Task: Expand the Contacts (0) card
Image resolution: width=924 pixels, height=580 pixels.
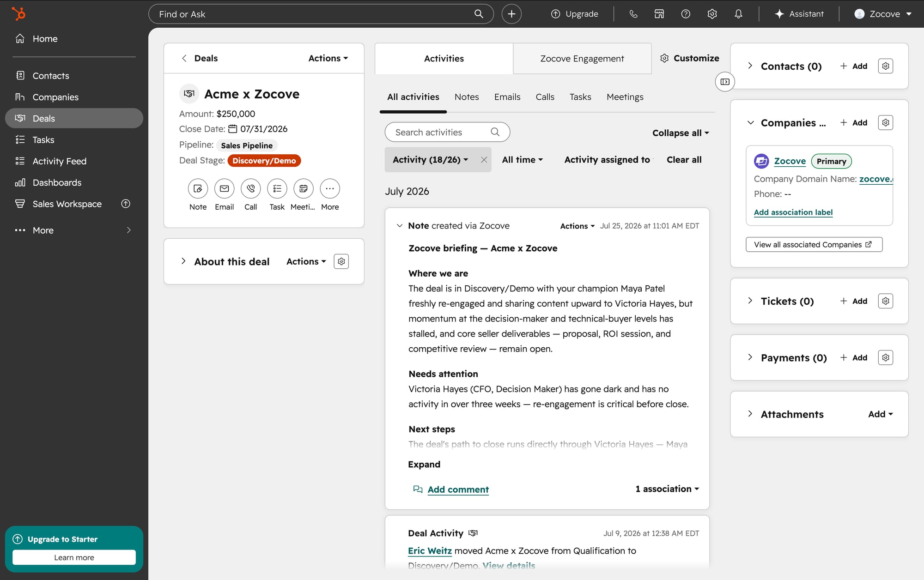Action: tap(750, 66)
